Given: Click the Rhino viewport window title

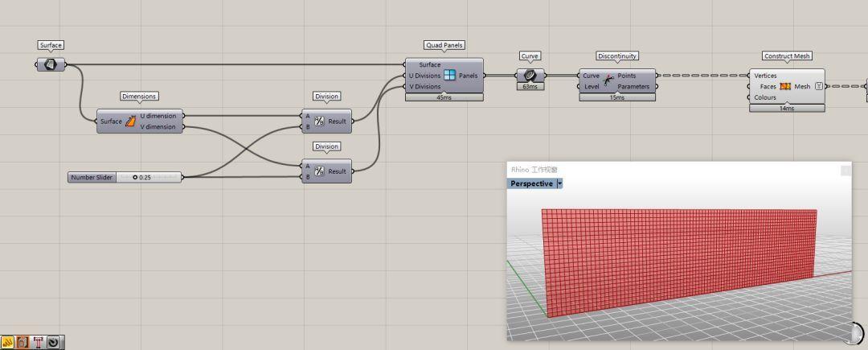Looking at the screenshot, I should (x=534, y=170).
